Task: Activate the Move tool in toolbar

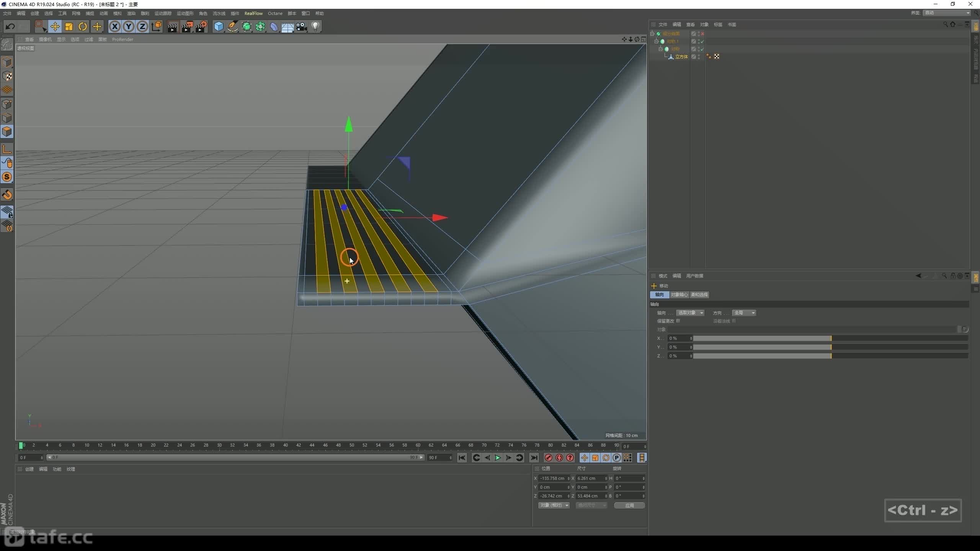Action: click(x=55, y=26)
